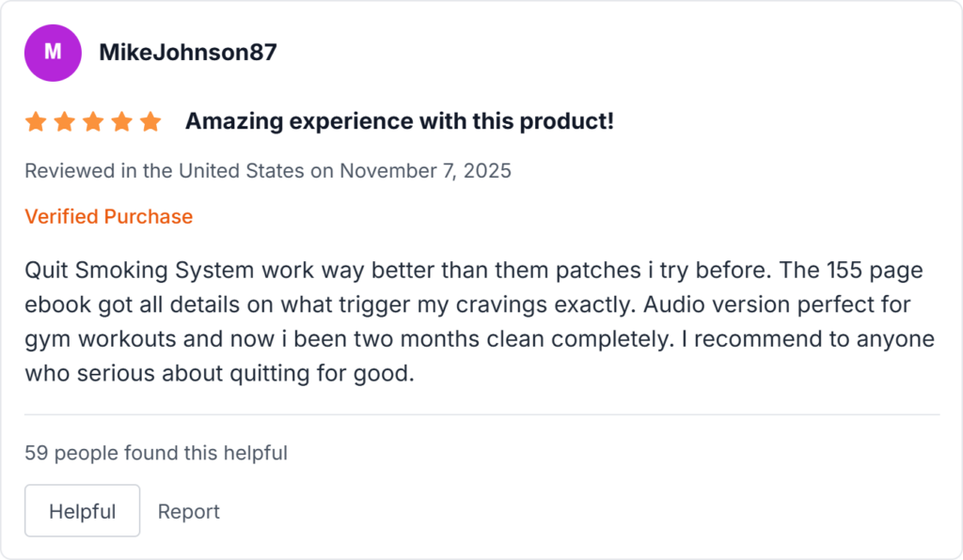This screenshot has height=560, width=963.
Task: Click the fifth star in the rating row
Action: pyautogui.click(x=150, y=120)
